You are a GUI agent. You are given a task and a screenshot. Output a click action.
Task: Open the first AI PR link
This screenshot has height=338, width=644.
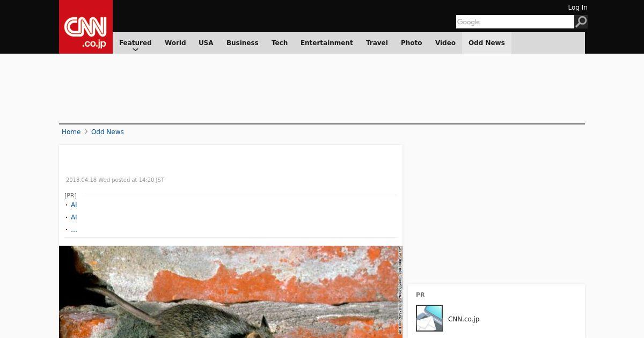point(74,205)
